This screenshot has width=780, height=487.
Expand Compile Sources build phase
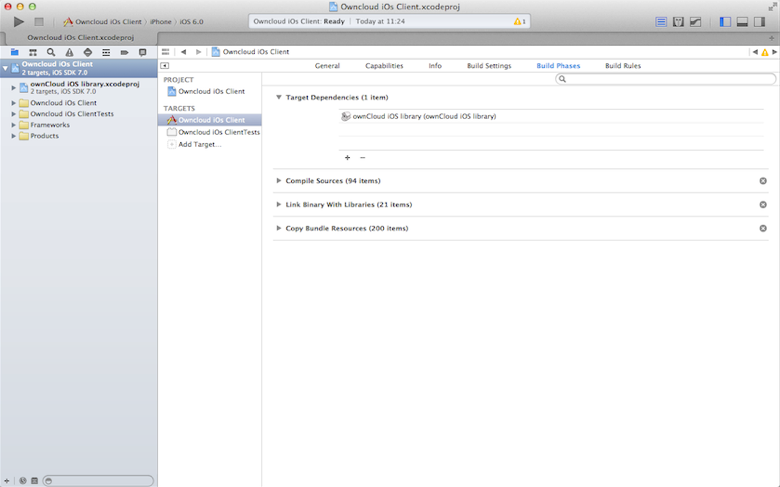pyautogui.click(x=279, y=181)
